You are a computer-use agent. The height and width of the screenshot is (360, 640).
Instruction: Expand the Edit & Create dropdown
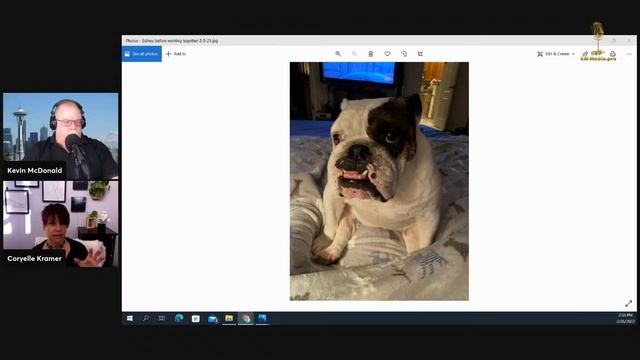point(556,54)
